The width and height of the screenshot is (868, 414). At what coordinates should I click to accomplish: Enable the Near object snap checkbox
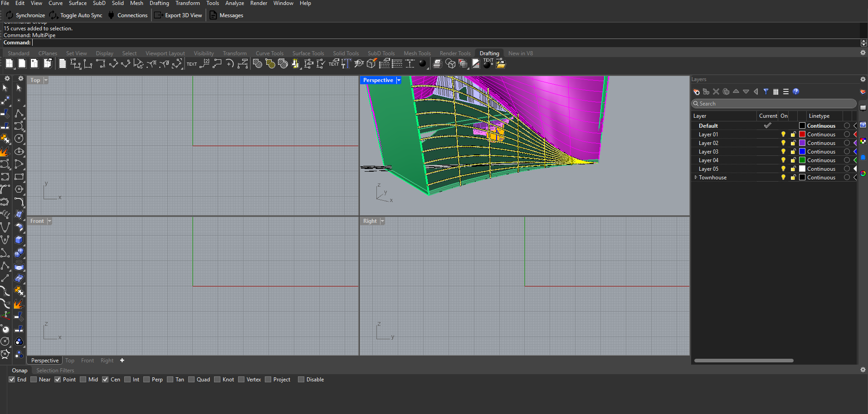point(34,380)
